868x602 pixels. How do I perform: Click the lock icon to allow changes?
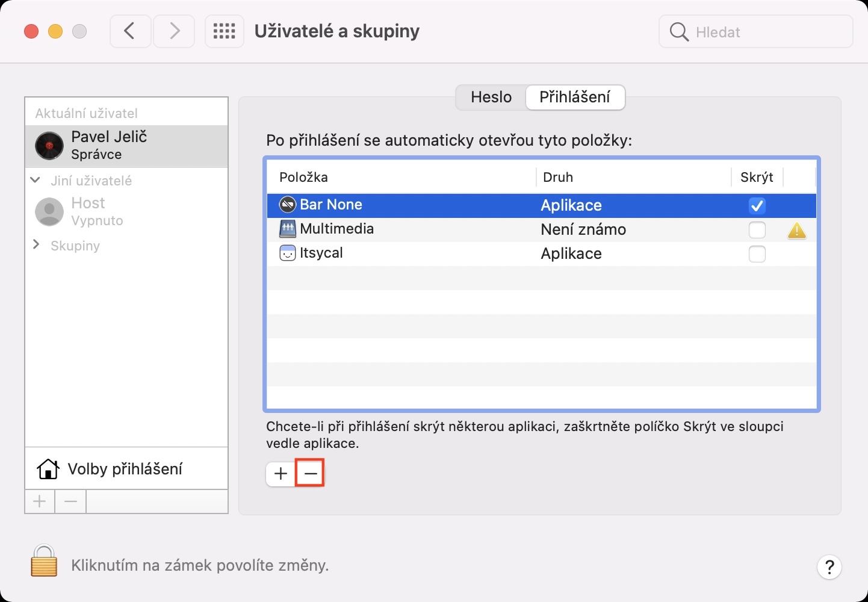point(44,561)
